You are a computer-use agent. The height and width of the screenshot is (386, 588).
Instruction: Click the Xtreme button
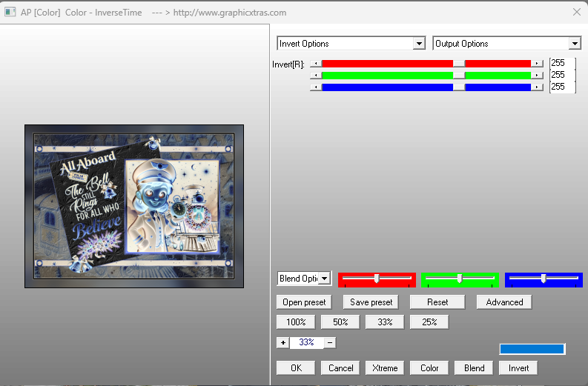385,367
